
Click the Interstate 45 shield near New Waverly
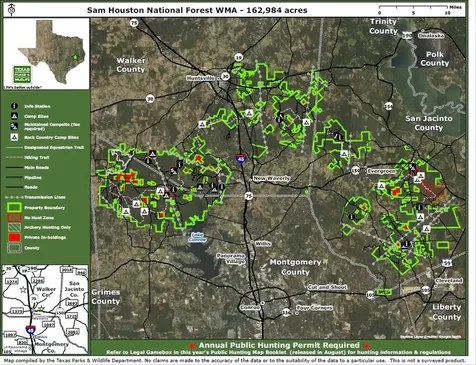[241, 158]
